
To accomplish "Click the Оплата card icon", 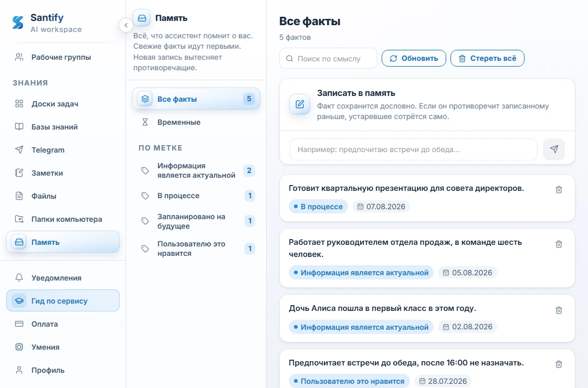I will tap(19, 324).
